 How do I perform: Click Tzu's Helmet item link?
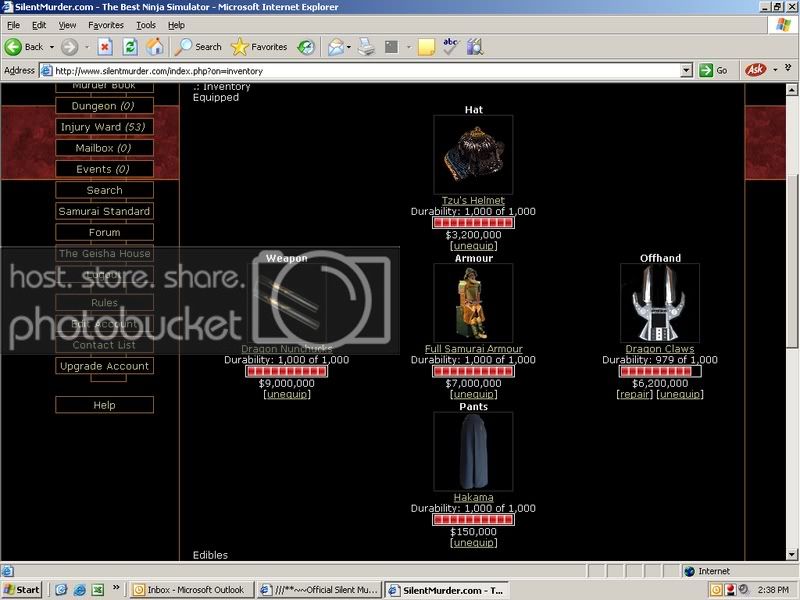473,201
